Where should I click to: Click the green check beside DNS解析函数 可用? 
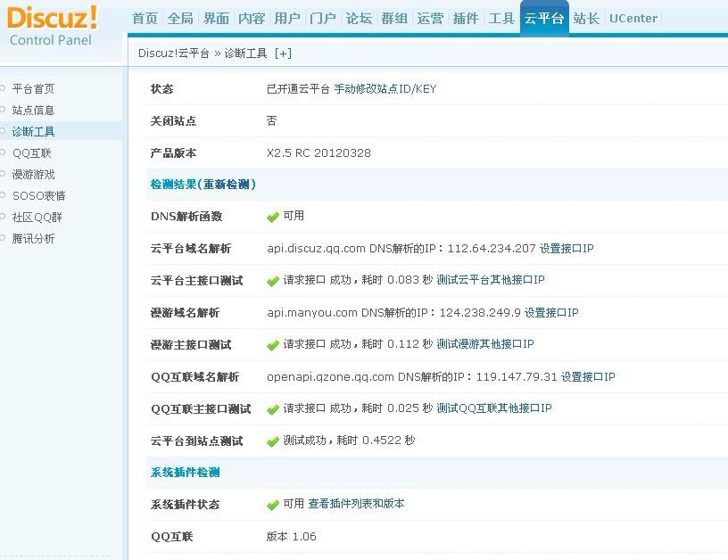tap(273, 217)
